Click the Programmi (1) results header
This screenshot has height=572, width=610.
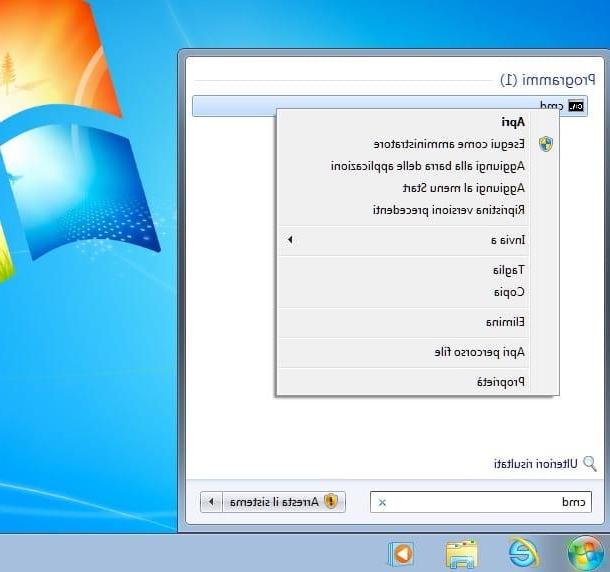click(x=548, y=80)
